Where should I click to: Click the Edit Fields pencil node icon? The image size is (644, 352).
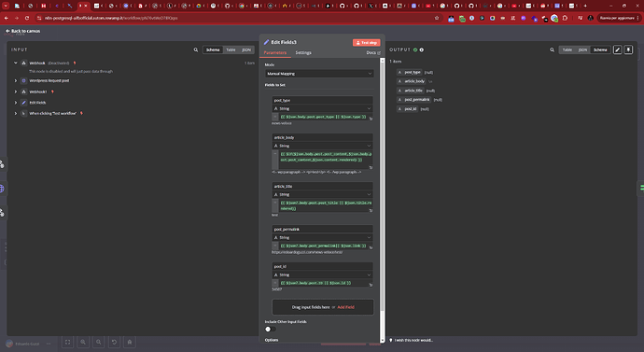(x=24, y=103)
